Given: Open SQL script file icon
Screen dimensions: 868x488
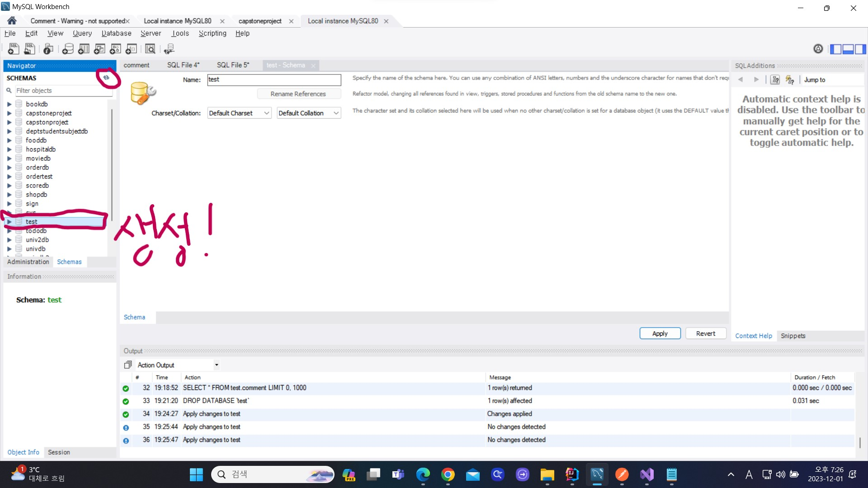Looking at the screenshot, I should click(x=29, y=49).
